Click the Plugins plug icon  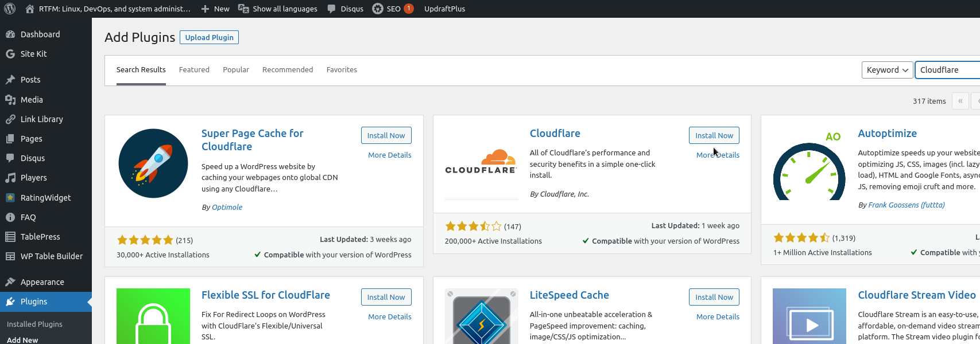10,302
